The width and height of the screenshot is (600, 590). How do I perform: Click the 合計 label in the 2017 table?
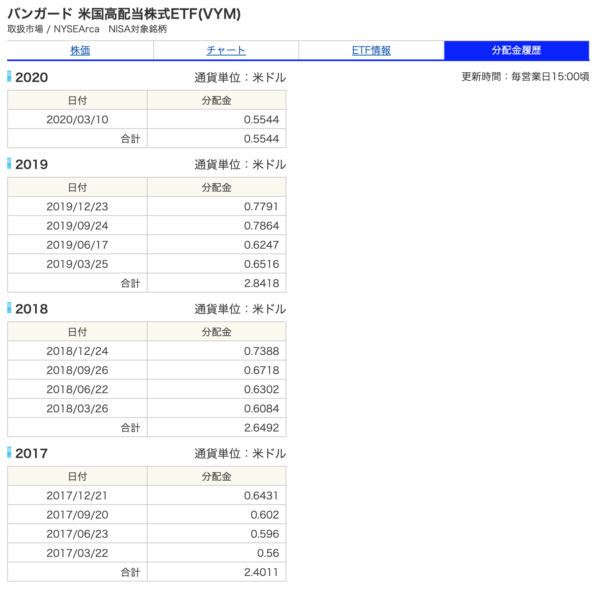pos(130,572)
